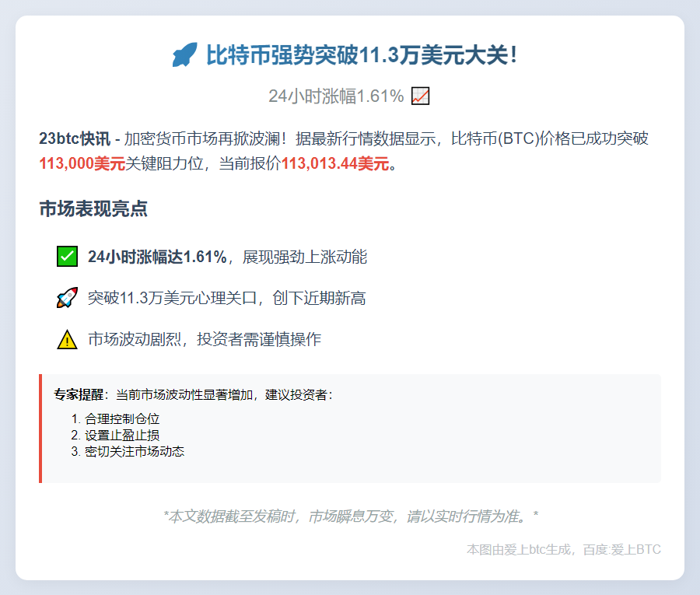Click the 24小时涨幅1.61% subtitle
Image resolution: width=700 pixels, height=595 pixels.
[x=335, y=96]
